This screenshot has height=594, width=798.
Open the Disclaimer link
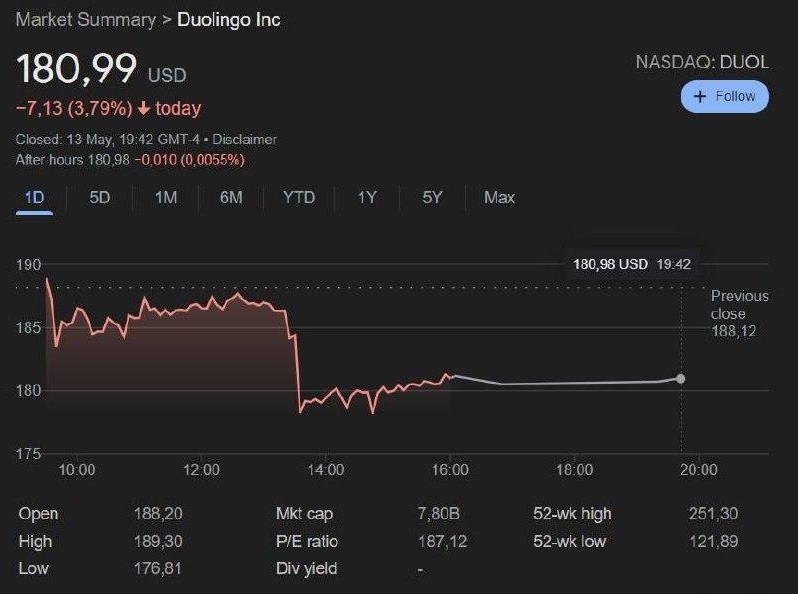coord(243,139)
